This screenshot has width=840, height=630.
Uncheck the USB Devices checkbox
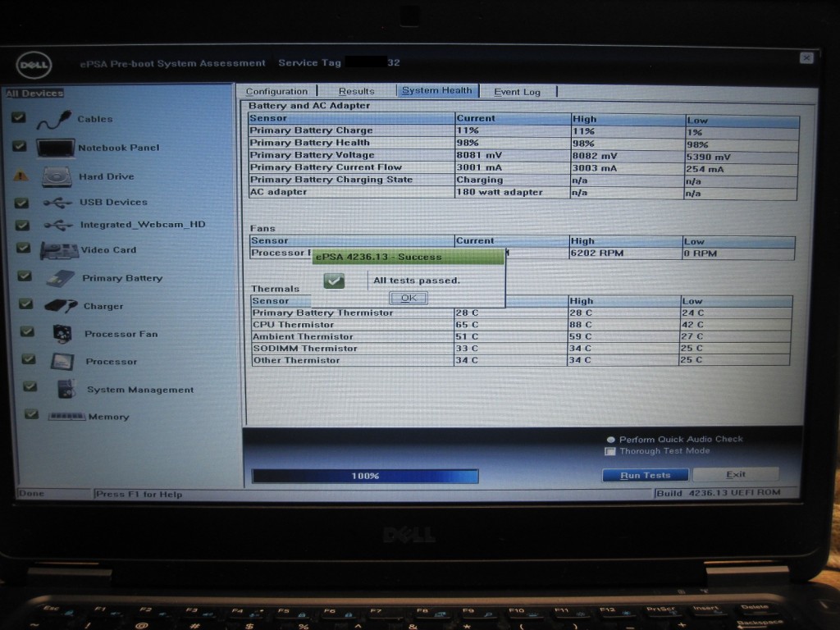tap(21, 203)
